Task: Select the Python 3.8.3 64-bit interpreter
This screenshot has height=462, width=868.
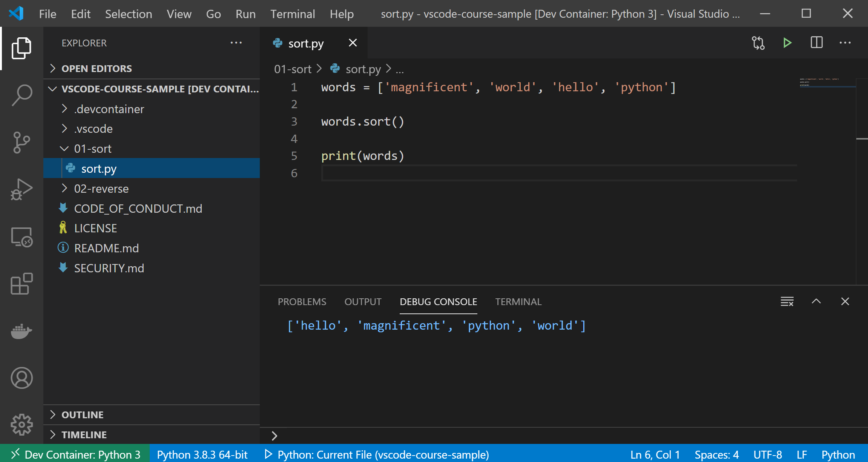Action: coord(202,454)
